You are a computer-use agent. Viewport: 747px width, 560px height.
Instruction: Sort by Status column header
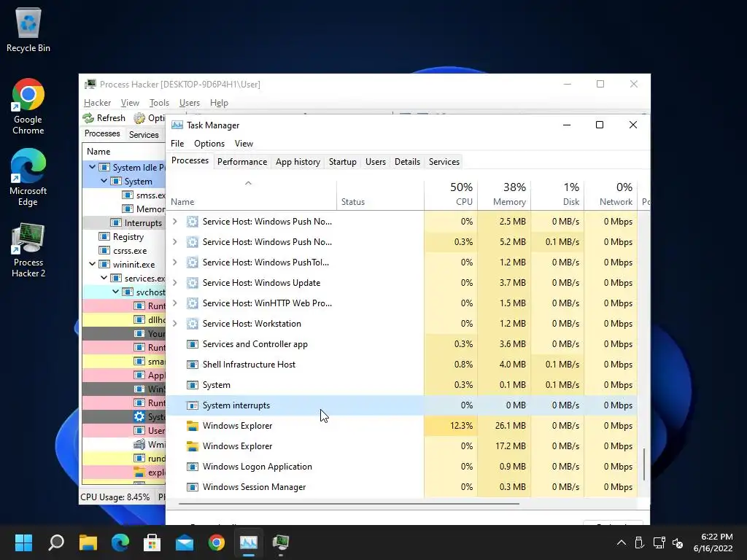tap(380, 194)
